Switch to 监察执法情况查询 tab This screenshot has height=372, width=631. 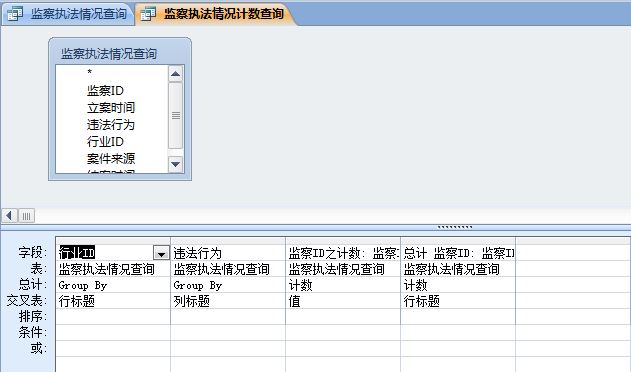[x=68, y=14]
